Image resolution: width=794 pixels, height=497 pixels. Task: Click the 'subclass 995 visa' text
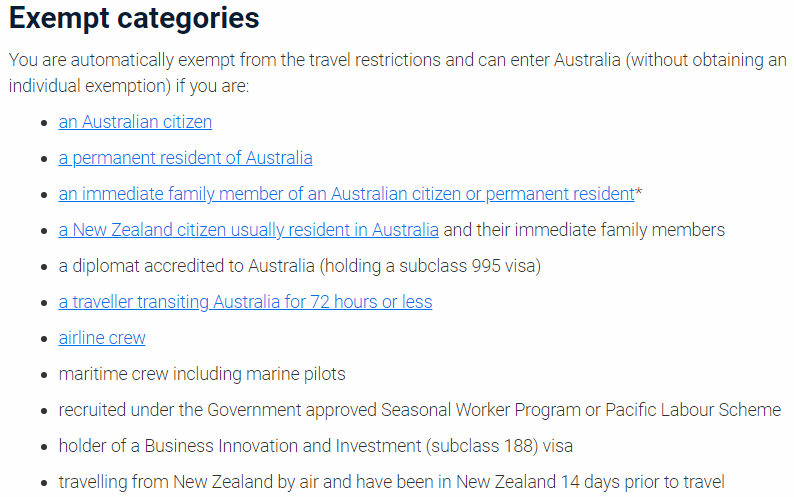point(467,266)
